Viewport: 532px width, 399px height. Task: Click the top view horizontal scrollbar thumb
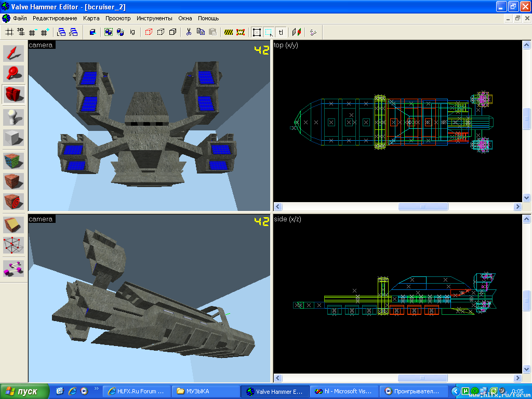tap(423, 206)
